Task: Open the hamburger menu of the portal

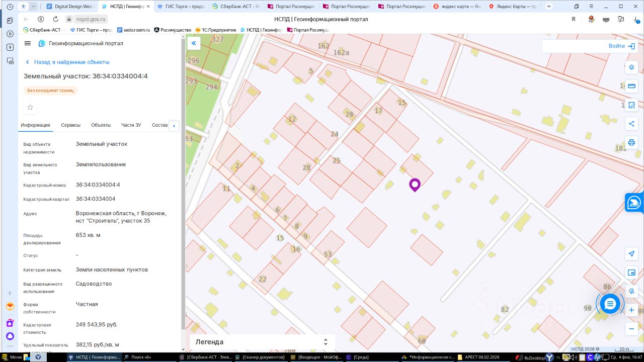Action: (x=28, y=43)
